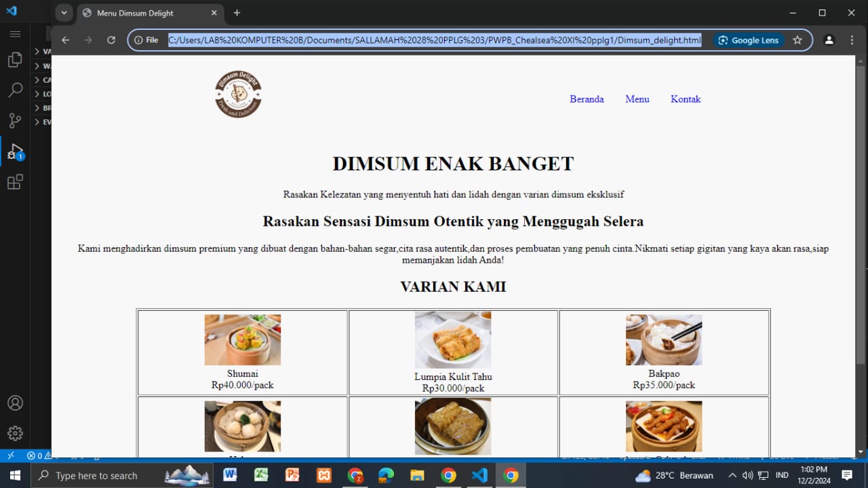This screenshot has height=488, width=868.
Task: Open the Manage gear in VS Code
Action: pos(15,433)
